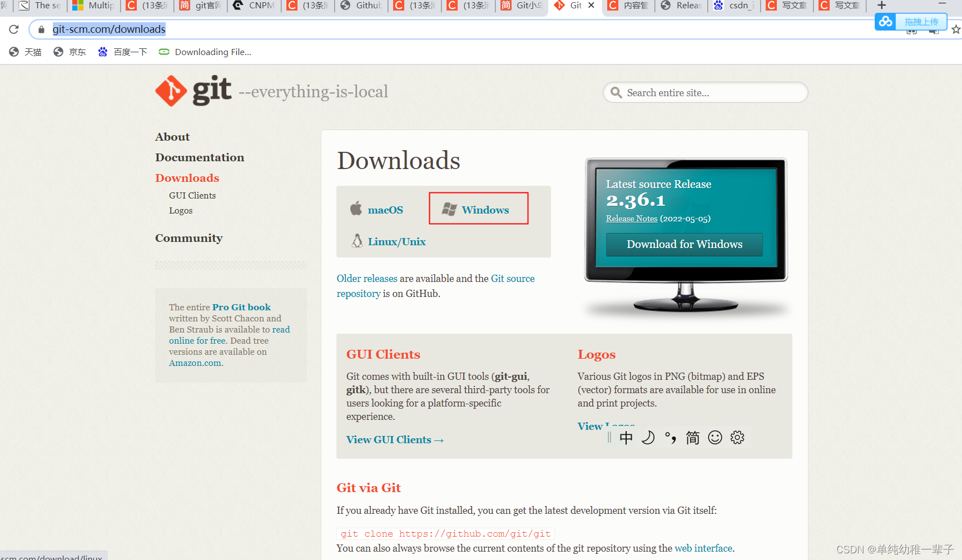Open emoji panel in IME toolbar
The image size is (962, 560).
tap(715, 438)
